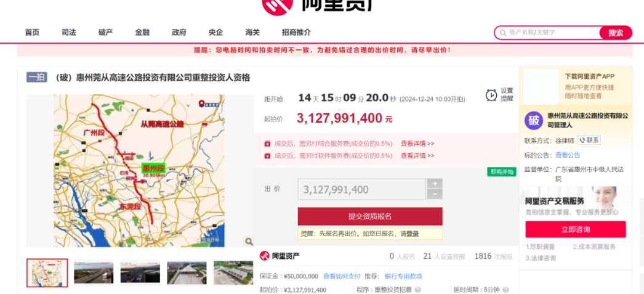Open the 金融 navigation item
This screenshot has width=644, height=294.
pos(142,33)
